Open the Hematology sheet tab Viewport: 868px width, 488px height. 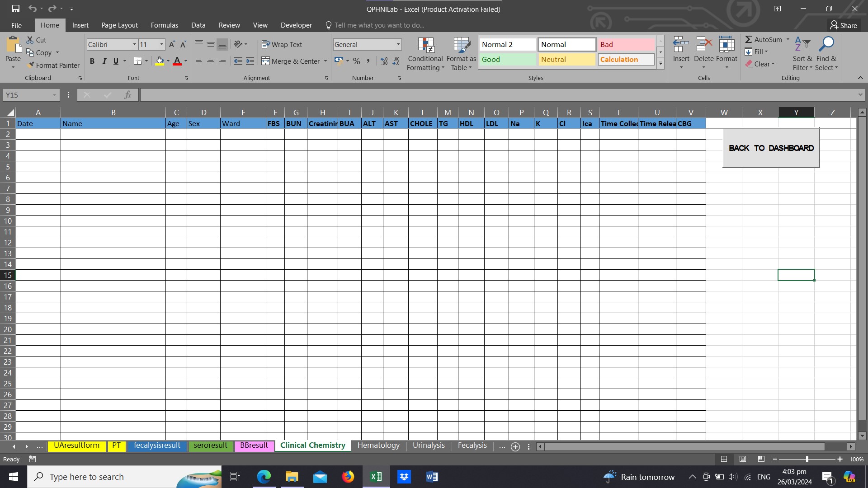378,446
